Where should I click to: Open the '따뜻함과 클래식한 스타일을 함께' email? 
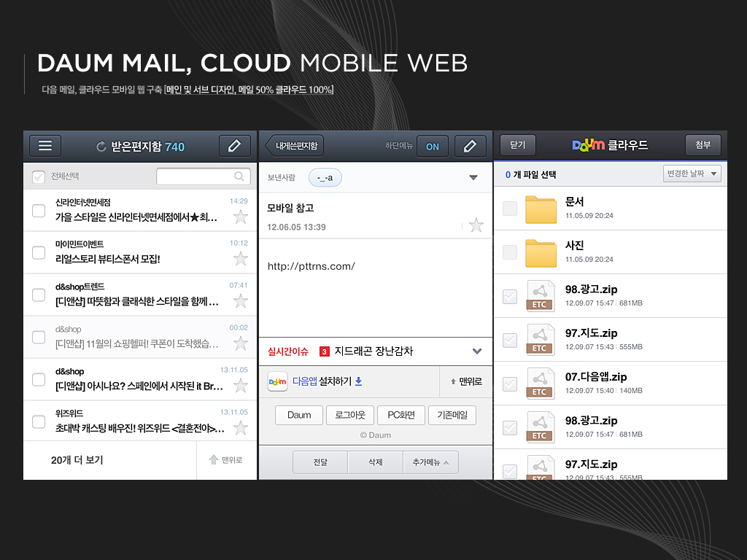pos(137,301)
